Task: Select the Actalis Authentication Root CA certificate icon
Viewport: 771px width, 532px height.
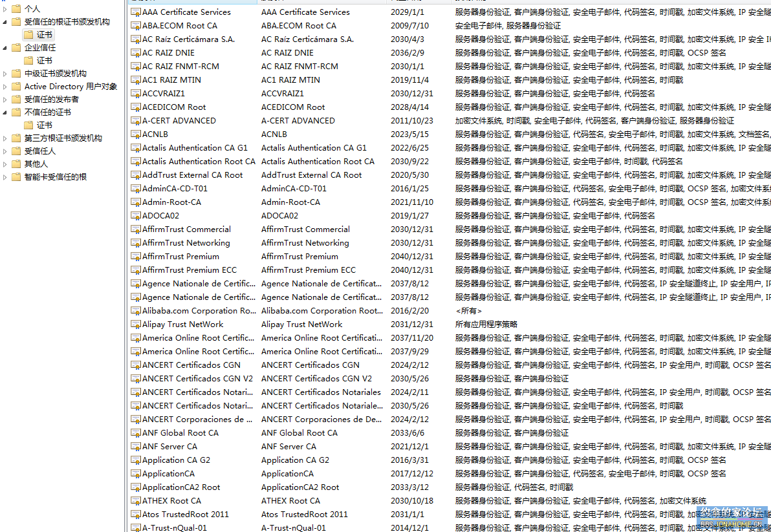Action: click(136, 162)
